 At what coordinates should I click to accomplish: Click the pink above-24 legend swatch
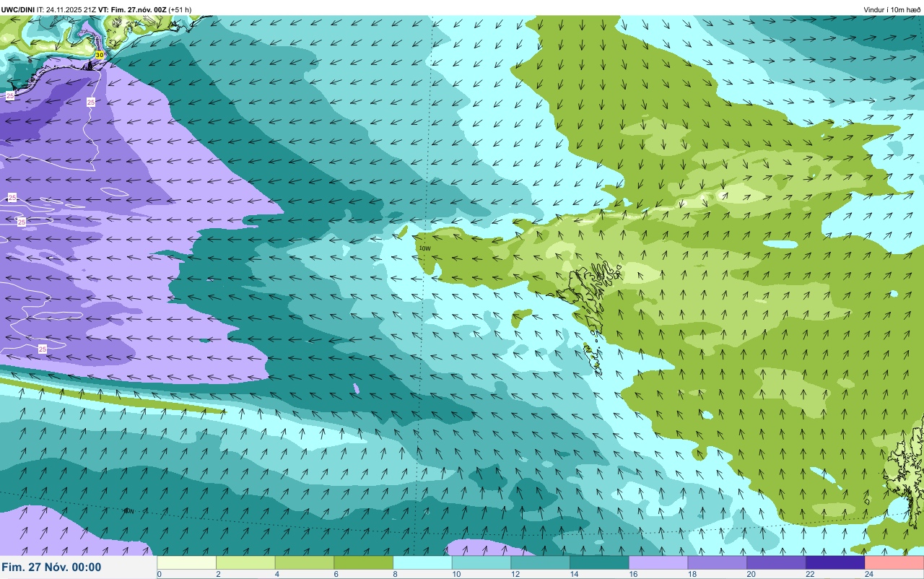point(894,562)
